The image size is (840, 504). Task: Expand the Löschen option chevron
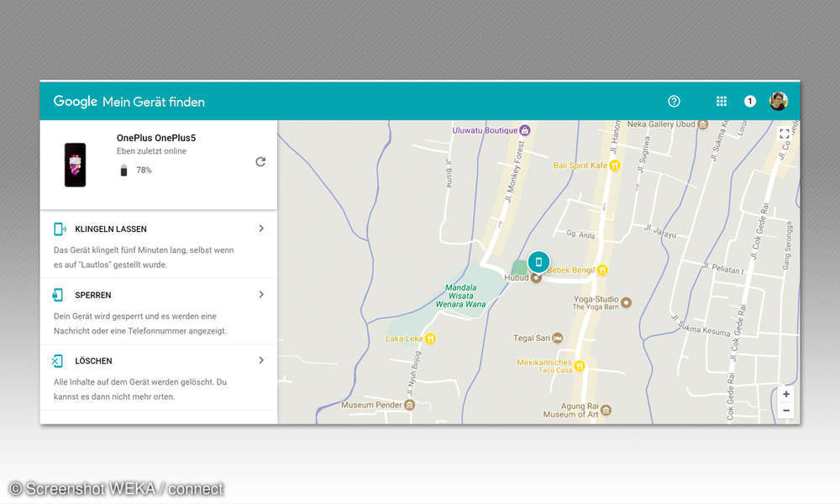click(261, 360)
